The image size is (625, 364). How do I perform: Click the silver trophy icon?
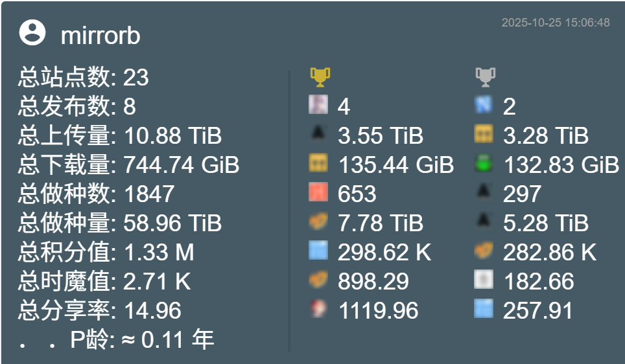point(484,77)
